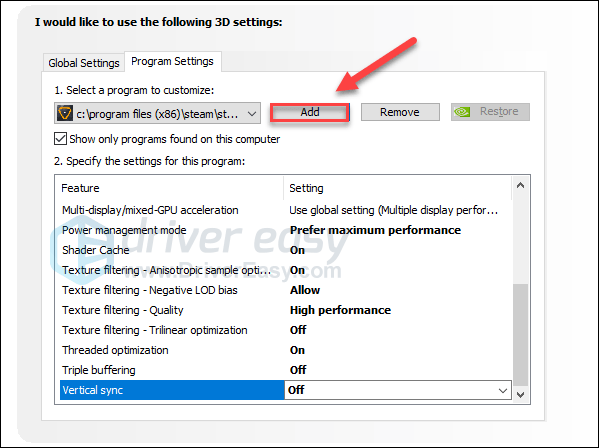Click the Multi-display/mixed-GPU acceleration row
Screen dimensions: 599x448
pyautogui.click(x=286, y=210)
